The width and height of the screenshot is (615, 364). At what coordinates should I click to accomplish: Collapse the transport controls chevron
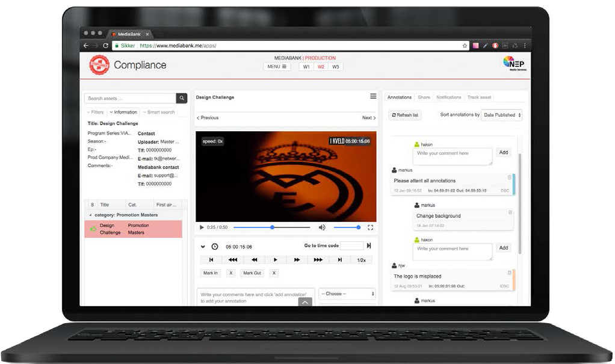203,247
